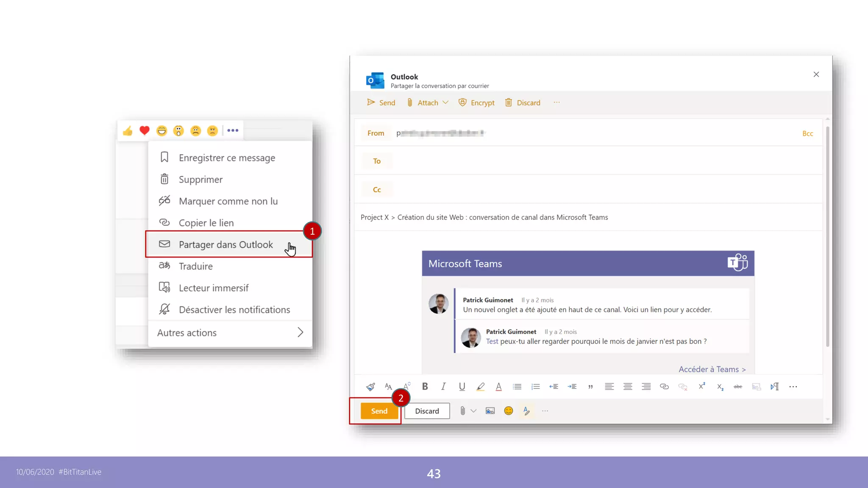Click the insert pictures inline icon
The width and height of the screenshot is (868, 488).
pos(490,411)
